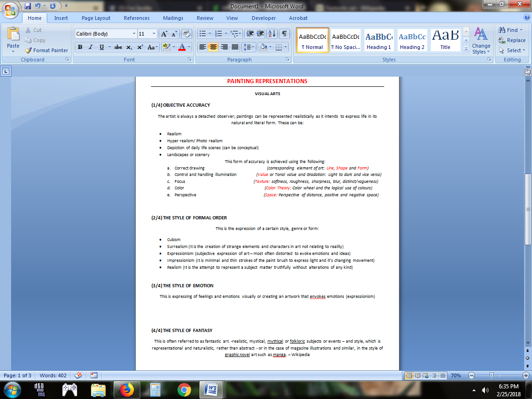Toggle superscript formatting
Viewport: 532px width, 399px height.
tap(140, 47)
